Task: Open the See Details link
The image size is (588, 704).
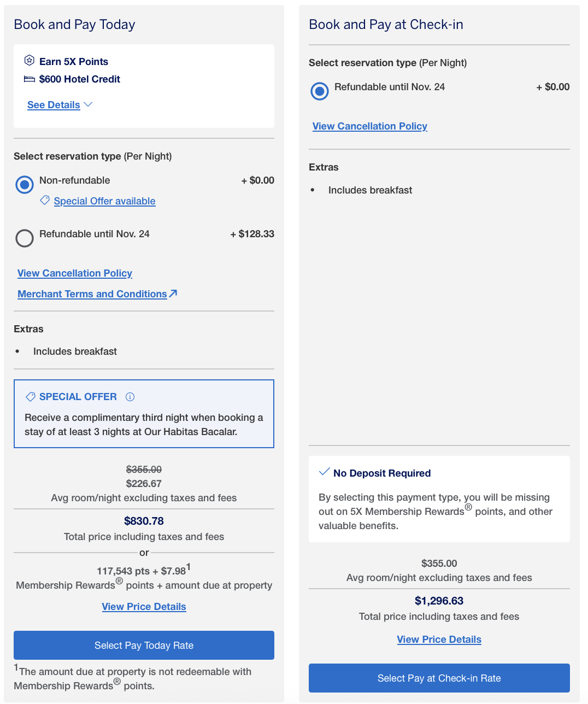Action: 54,105
